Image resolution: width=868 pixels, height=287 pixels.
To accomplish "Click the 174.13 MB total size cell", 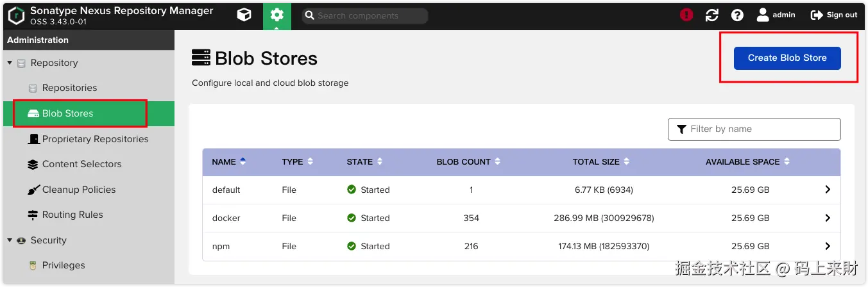I will tap(604, 246).
